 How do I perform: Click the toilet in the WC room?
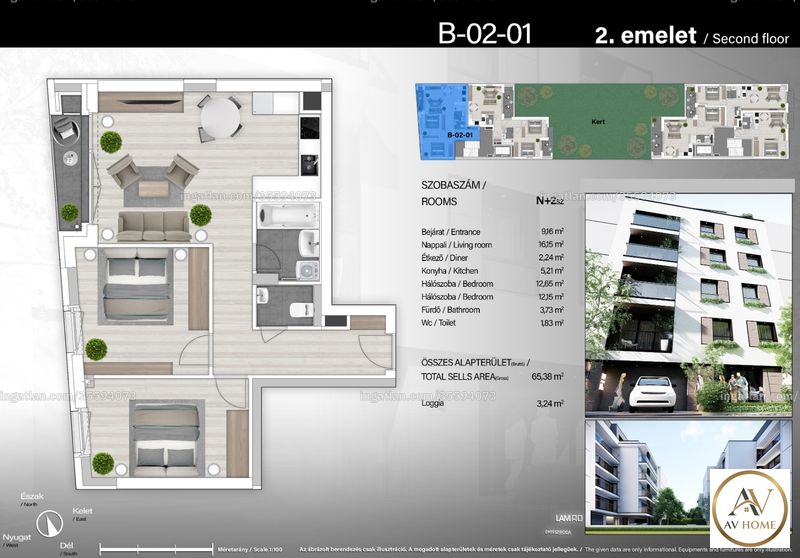tap(301, 309)
